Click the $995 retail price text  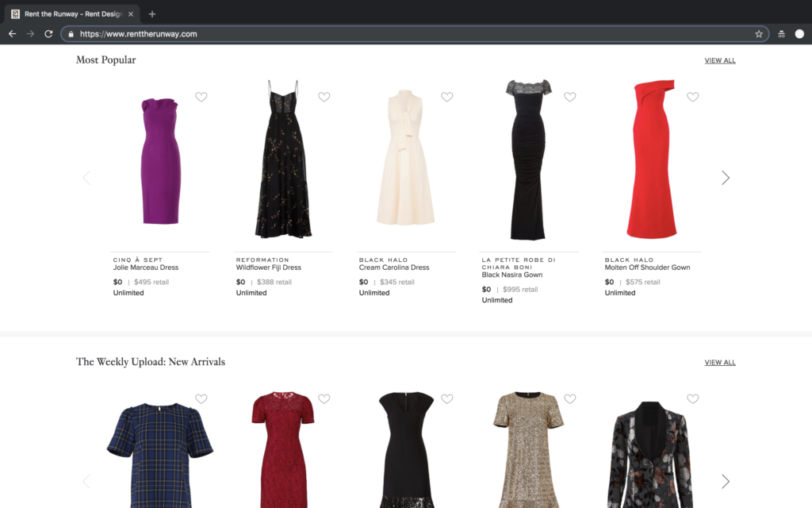pyautogui.click(x=520, y=289)
